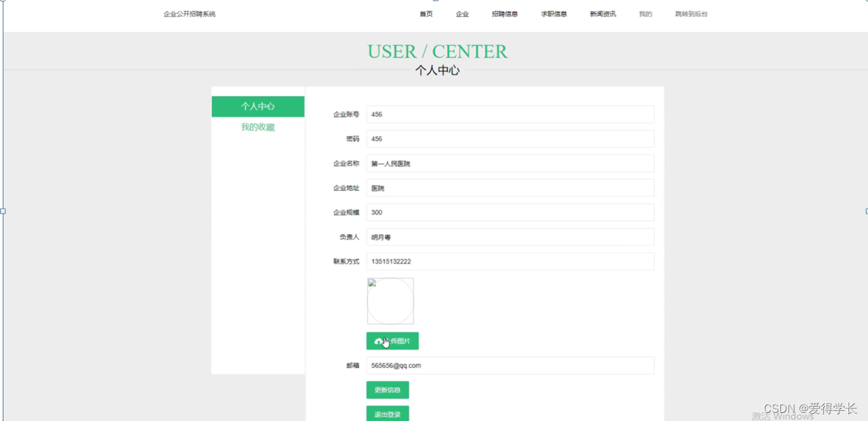868x421 pixels.
Task: Click the circular avatar image placeholder
Action: [x=390, y=301]
